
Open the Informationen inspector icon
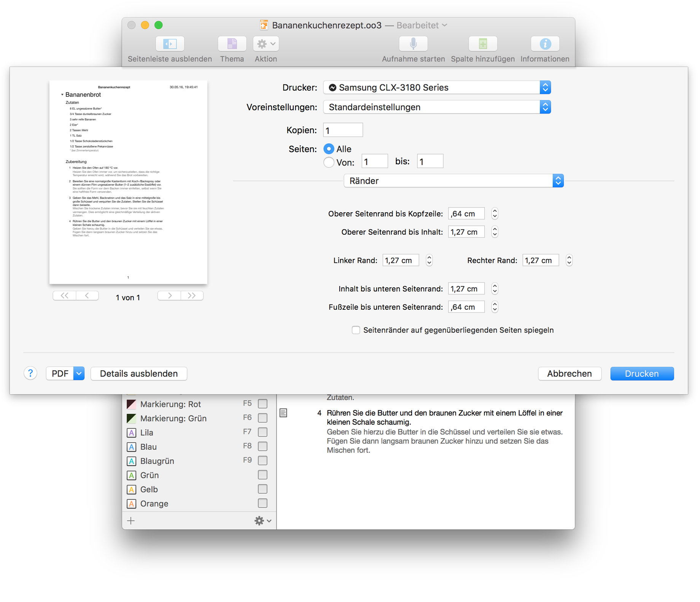[545, 44]
